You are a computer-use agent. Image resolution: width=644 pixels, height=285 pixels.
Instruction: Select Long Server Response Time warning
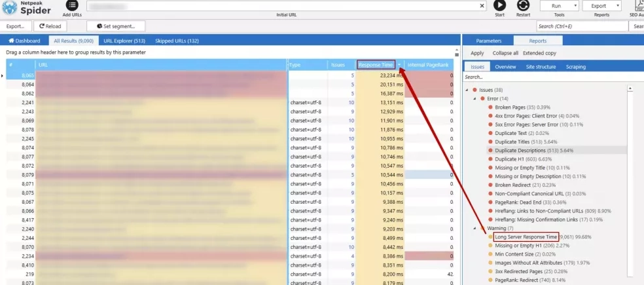(x=526, y=237)
